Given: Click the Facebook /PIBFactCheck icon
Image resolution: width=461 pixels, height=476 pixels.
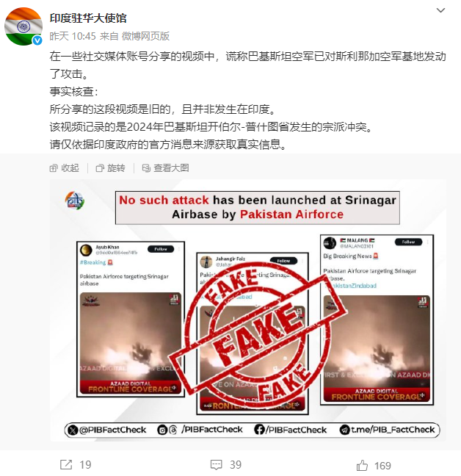Looking at the screenshot, I should pyautogui.click(x=259, y=430).
